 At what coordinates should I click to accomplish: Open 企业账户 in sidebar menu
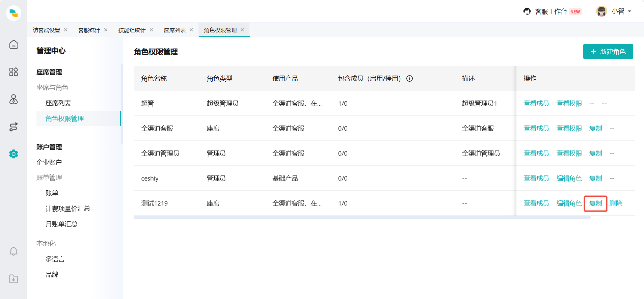pos(49,162)
